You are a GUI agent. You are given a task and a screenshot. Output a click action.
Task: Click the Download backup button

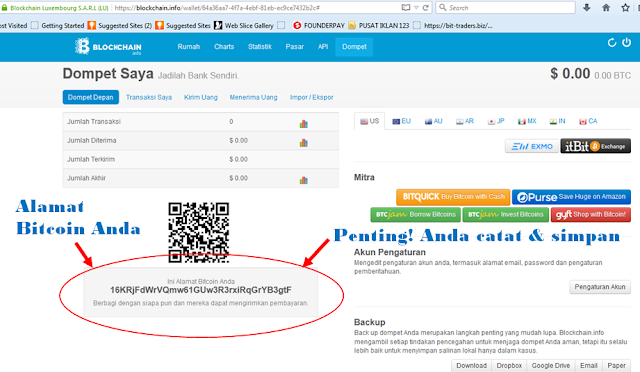[471, 365]
